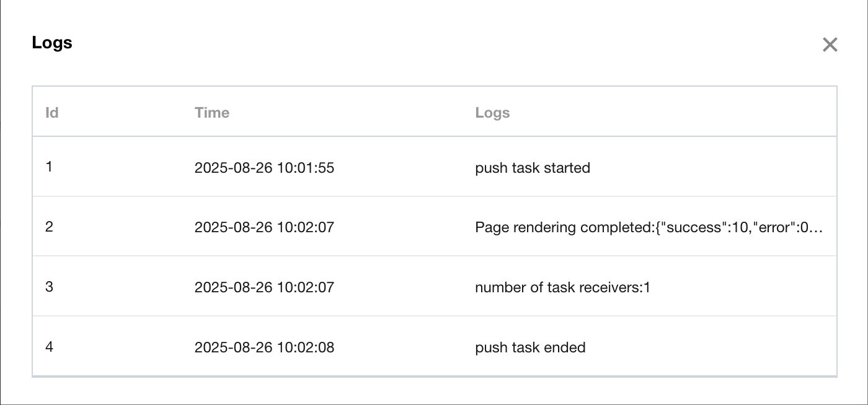
Task: Click the 10:02:07 timestamp of log 2
Action: click(264, 228)
